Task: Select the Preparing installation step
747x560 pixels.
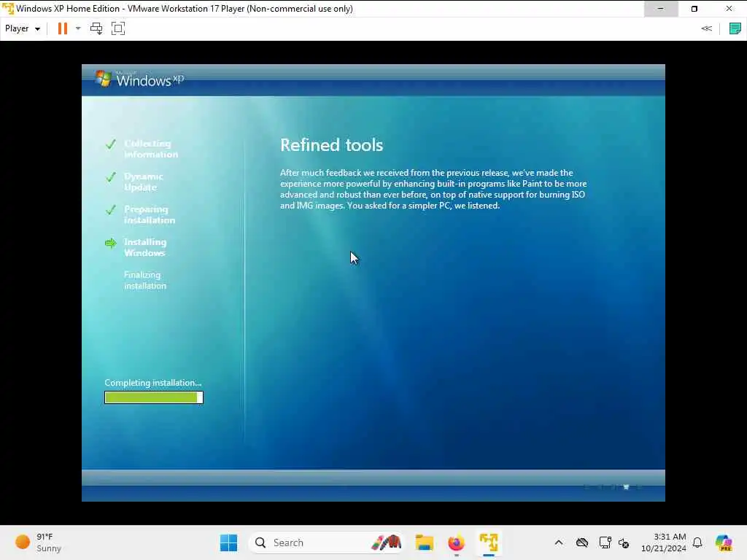Action: click(x=150, y=215)
